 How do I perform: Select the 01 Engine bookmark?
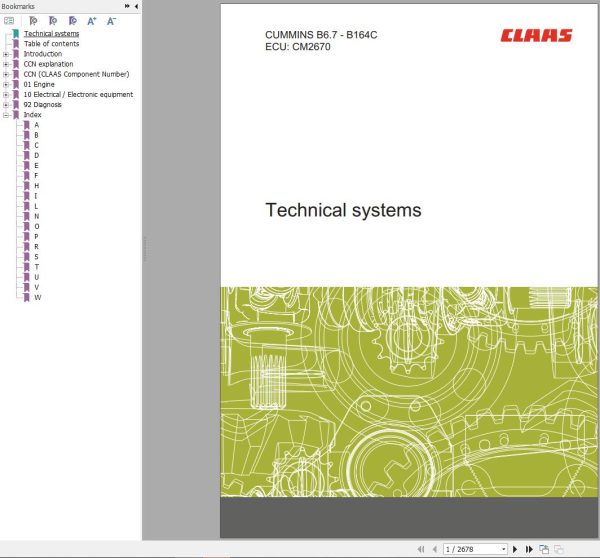(x=39, y=84)
